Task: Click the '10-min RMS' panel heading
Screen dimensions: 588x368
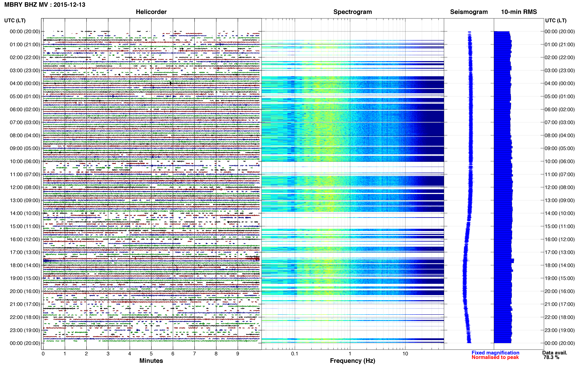Action: click(519, 12)
